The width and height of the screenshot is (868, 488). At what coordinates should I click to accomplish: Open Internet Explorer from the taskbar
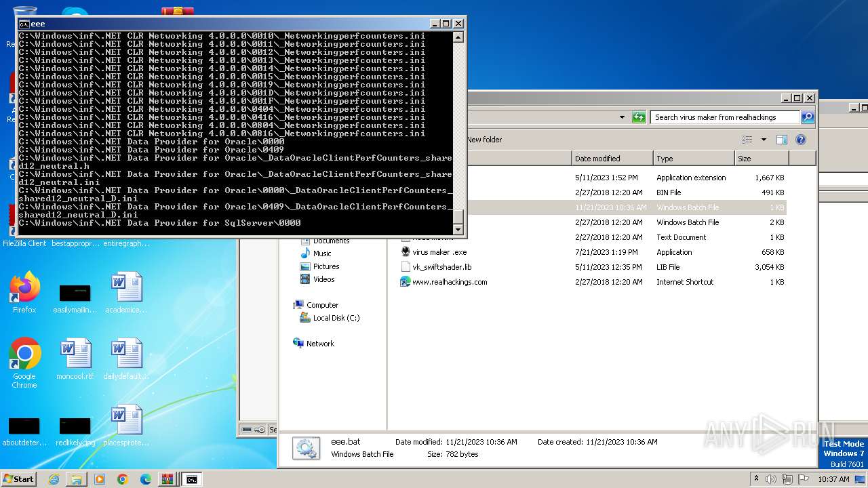pos(54,479)
